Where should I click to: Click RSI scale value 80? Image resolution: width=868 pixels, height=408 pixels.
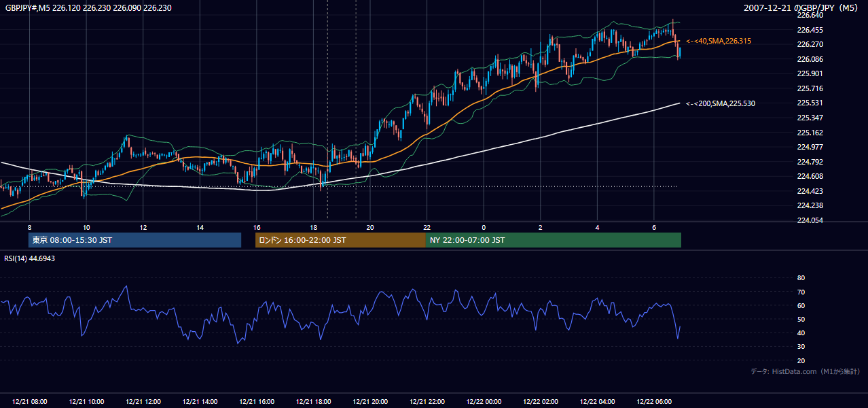[x=801, y=278]
